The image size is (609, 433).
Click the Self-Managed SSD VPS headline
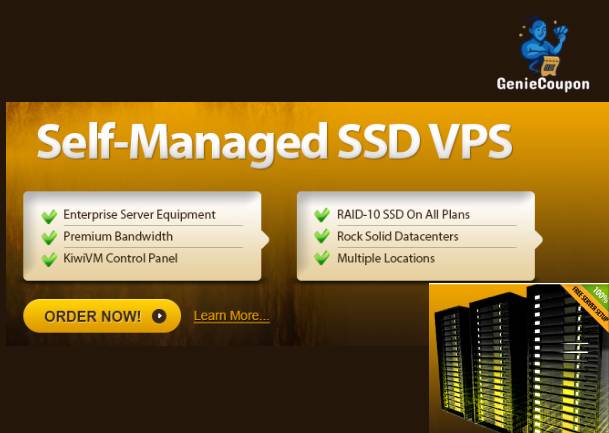click(275, 142)
